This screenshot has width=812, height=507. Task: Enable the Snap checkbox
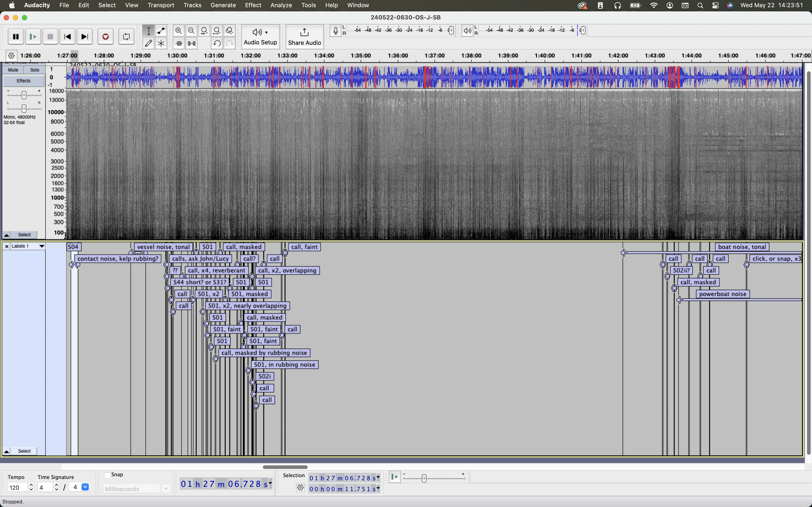[107, 475]
